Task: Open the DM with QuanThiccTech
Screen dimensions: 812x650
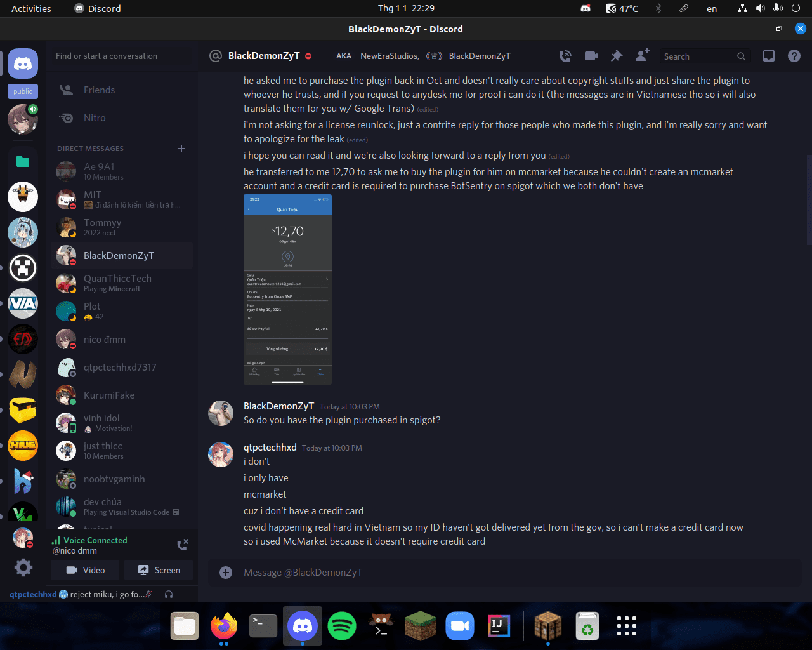Action: [x=122, y=283]
